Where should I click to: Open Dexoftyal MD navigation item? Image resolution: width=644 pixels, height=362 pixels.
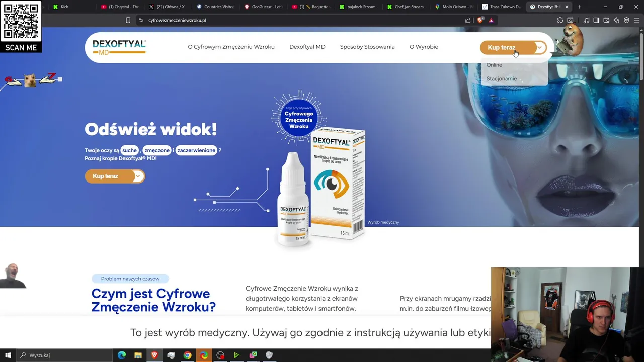tap(307, 47)
